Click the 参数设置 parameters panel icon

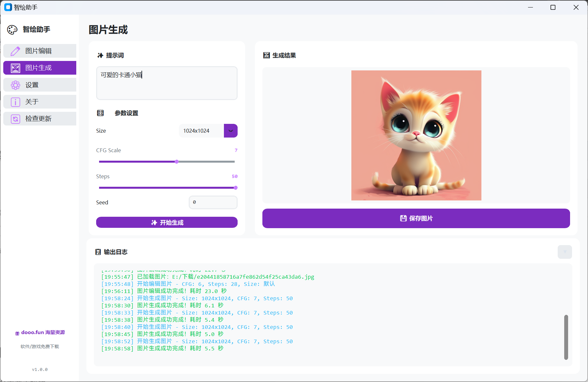point(100,113)
